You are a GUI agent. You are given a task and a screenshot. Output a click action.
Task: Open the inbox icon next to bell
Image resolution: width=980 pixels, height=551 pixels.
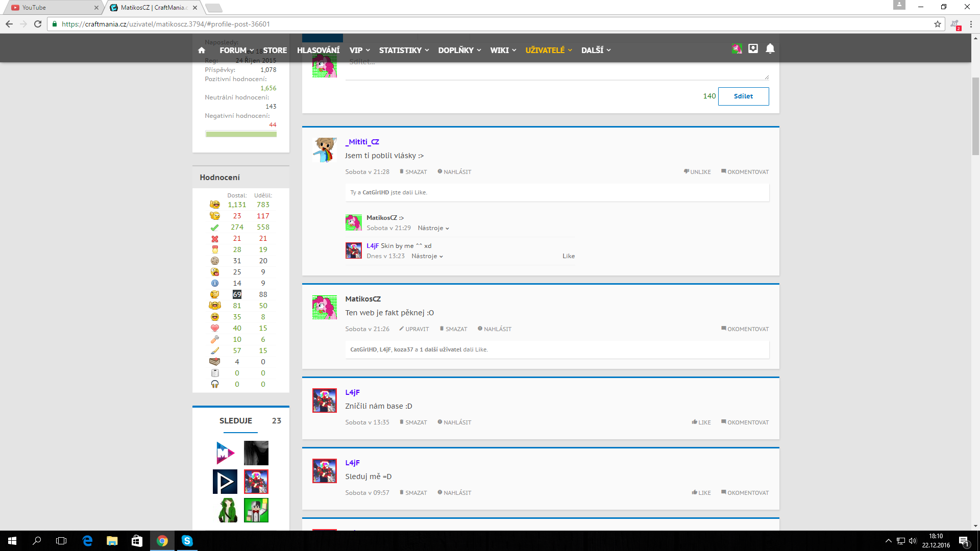(753, 48)
